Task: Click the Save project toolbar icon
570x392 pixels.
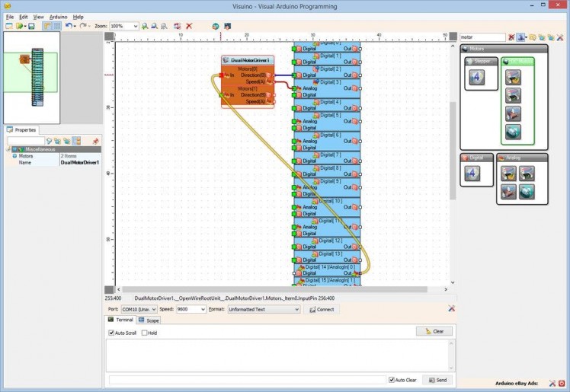Action: 31,26
